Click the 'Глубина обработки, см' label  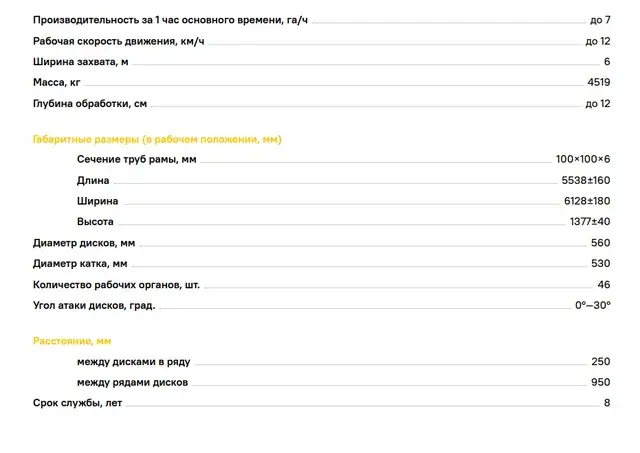click(x=90, y=104)
